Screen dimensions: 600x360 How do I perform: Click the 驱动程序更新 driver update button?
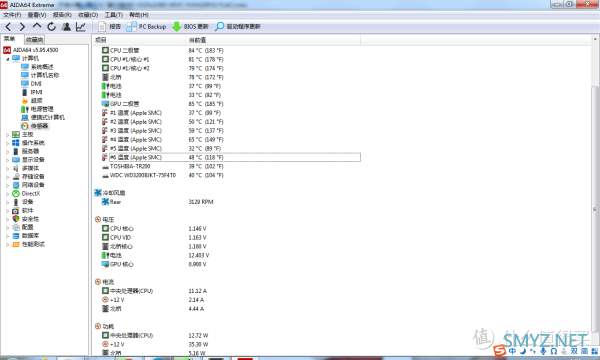[238, 26]
